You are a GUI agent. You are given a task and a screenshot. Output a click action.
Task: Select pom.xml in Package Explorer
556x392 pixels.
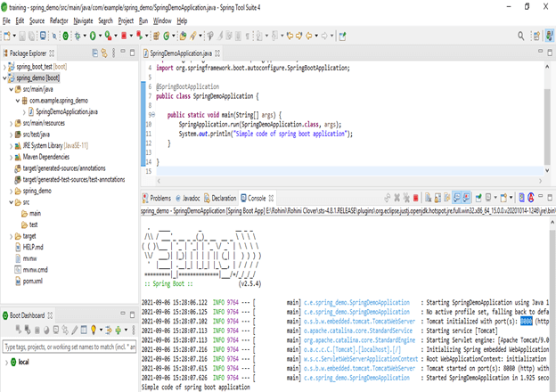pyautogui.click(x=32, y=280)
